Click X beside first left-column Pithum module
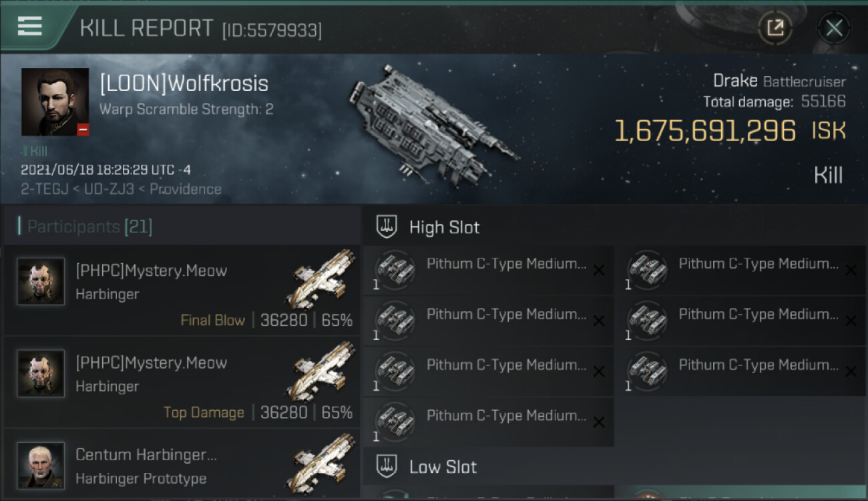The image size is (868, 501). (x=599, y=271)
